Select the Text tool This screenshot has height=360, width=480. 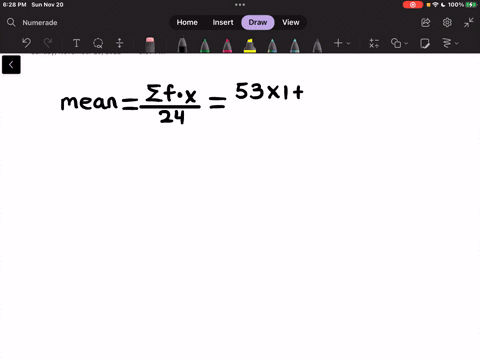(76, 43)
